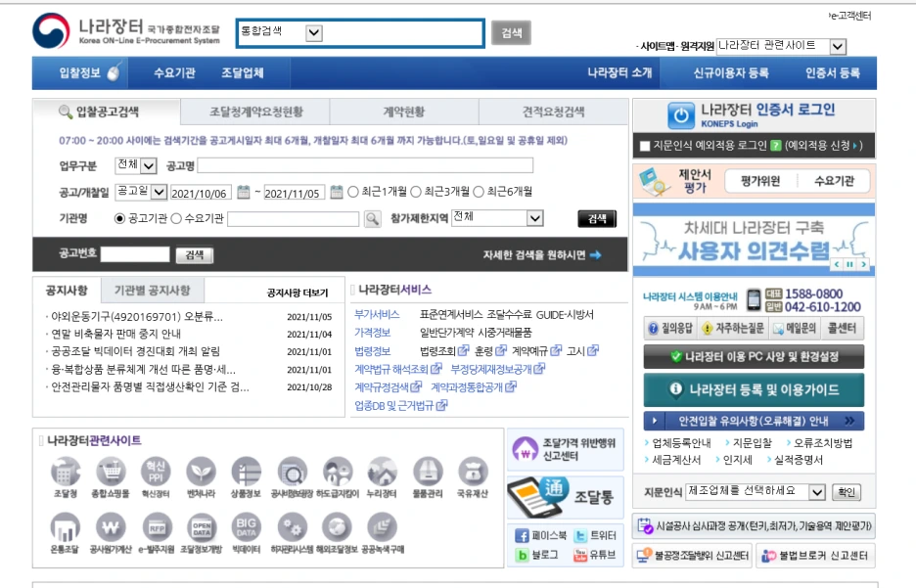Image resolution: width=916 pixels, height=588 pixels.
Task: Open the 물품관리 box icon
Action: [x=428, y=472]
